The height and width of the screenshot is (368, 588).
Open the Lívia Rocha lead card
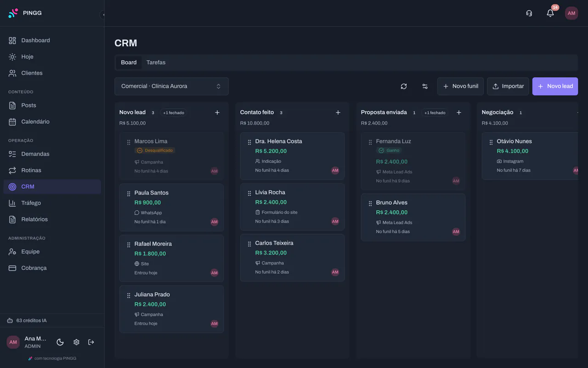click(292, 207)
